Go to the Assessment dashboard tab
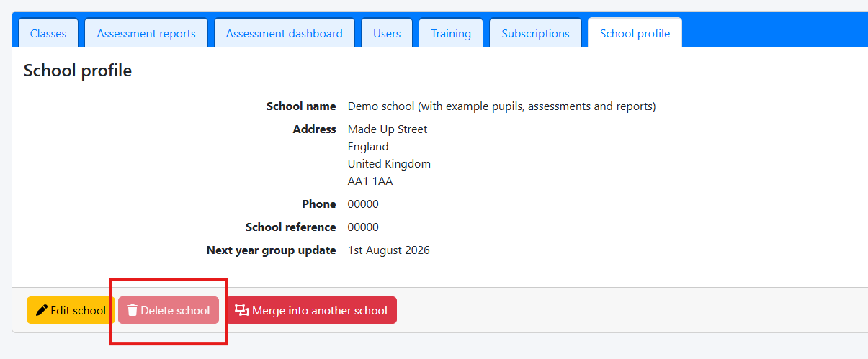This screenshot has height=359, width=868. (284, 34)
